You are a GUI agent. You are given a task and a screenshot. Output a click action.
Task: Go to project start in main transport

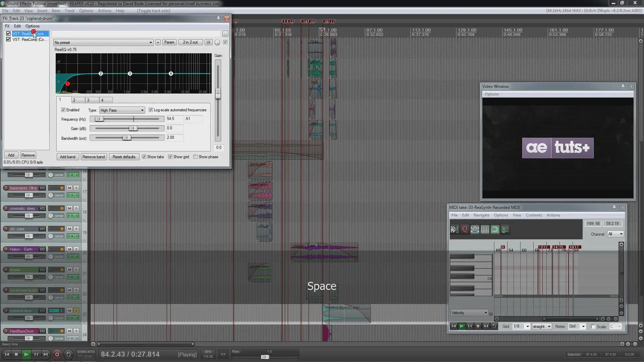7,355
